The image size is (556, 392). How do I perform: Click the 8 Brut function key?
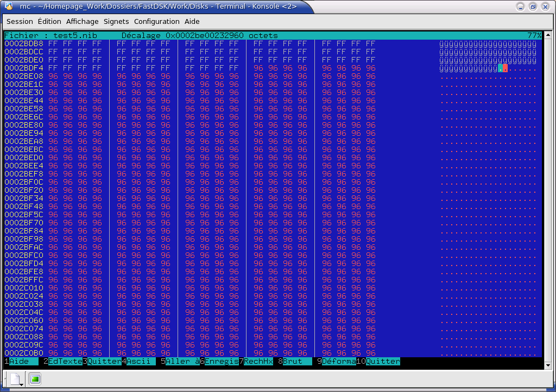[295, 361]
